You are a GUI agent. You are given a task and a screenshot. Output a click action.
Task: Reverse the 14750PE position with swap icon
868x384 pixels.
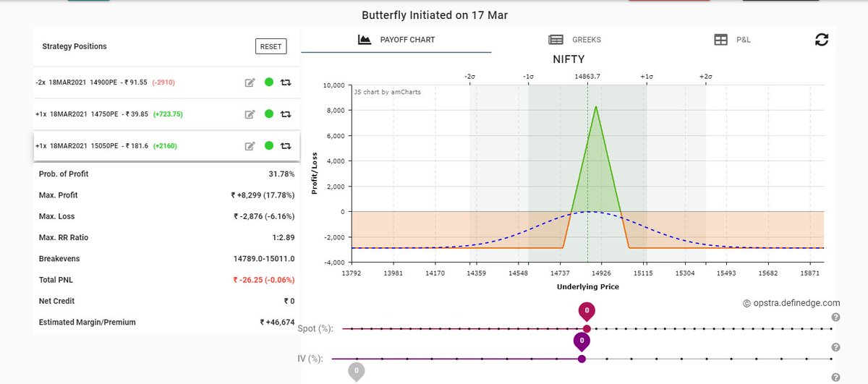pos(286,114)
